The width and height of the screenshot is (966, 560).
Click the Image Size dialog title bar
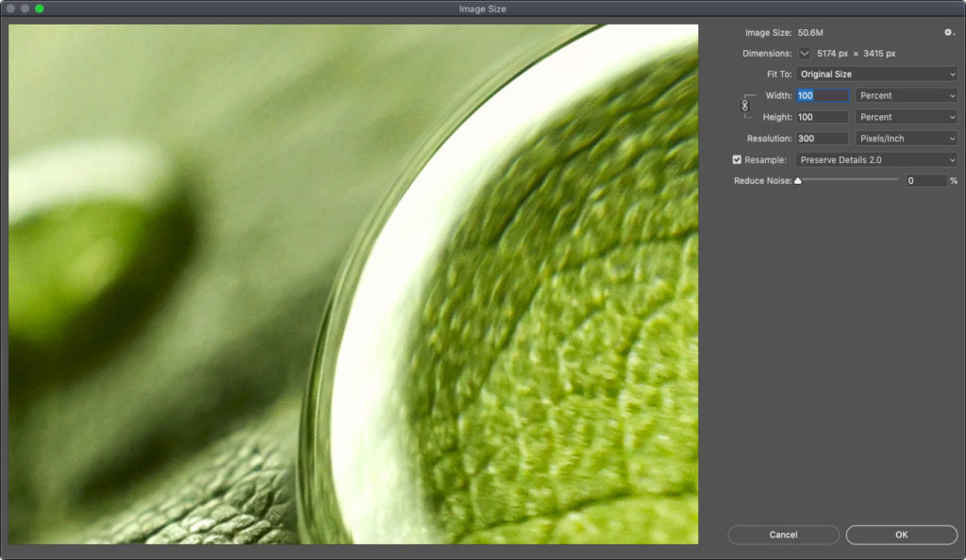coord(483,8)
